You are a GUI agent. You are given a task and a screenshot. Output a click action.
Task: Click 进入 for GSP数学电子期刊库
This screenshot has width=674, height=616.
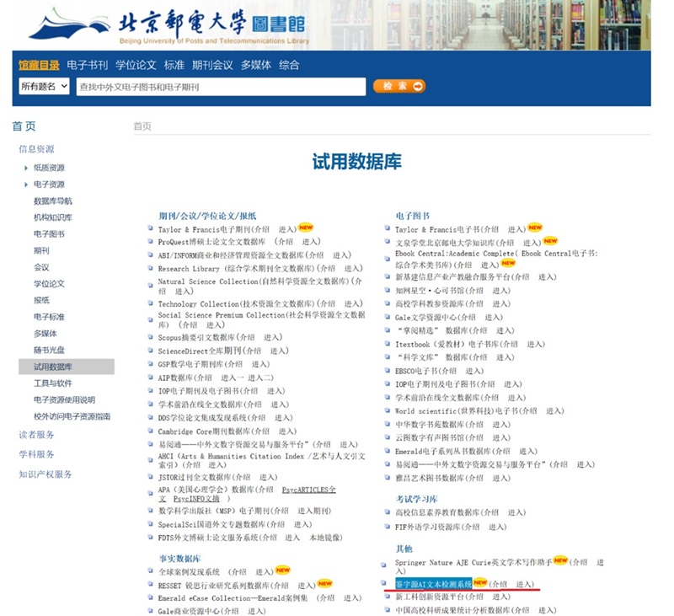[x=259, y=364]
